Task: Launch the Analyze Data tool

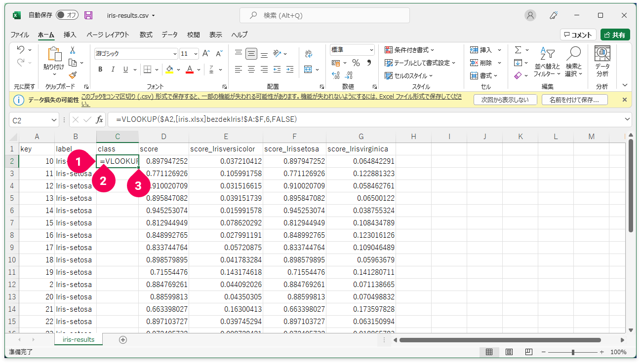Action: [602, 62]
